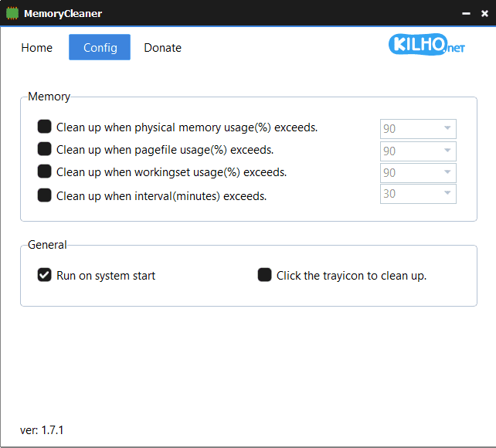This screenshot has width=496, height=448.
Task: Open the Donate tab
Action: click(162, 48)
